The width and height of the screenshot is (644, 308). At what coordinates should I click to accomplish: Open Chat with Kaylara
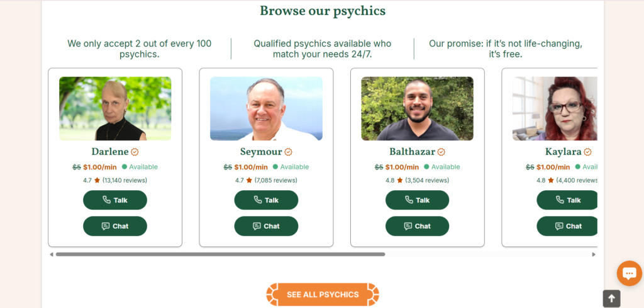tap(567, 226)
